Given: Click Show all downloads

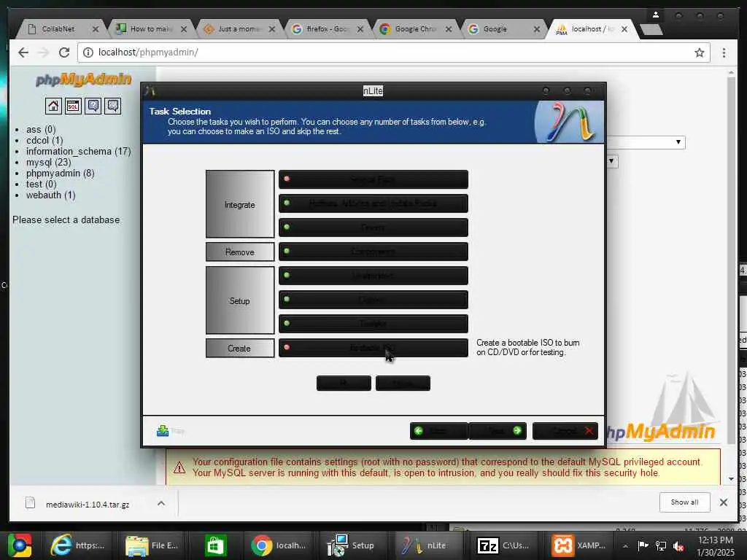Looking at the screenshot, I should tap(684, 502).
